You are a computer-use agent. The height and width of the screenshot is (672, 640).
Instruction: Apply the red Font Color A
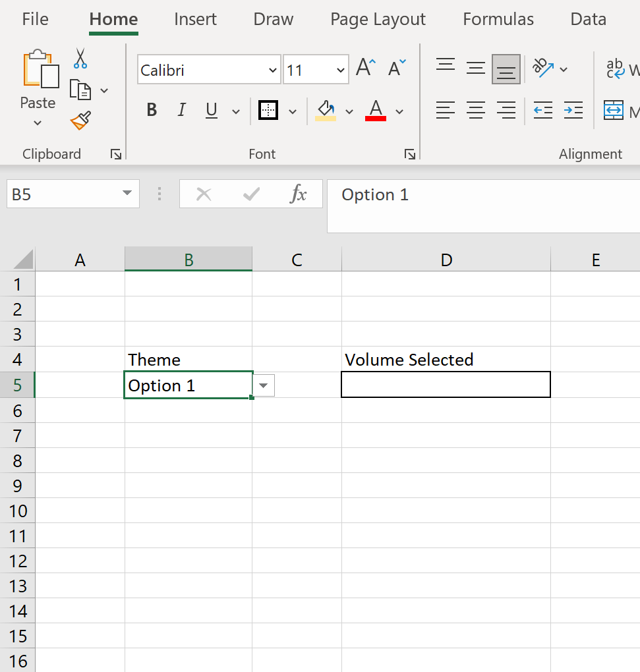tap(376, 111)
